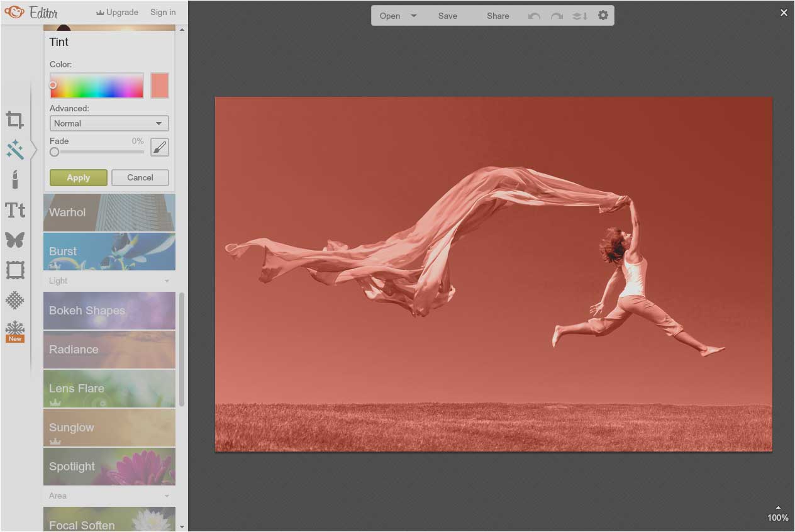Click the Sign in link
The height and width of the screenshot is (532, 795).
pyautogui.click(x=163, y=12)
